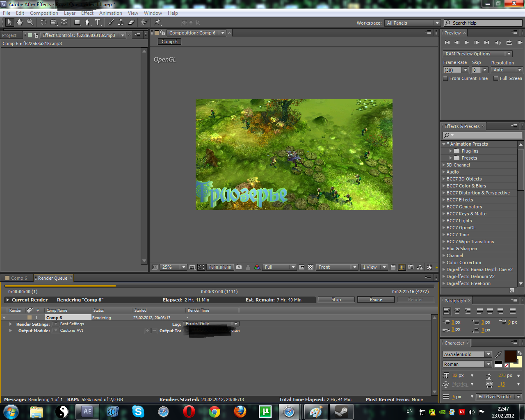Jump to last frame in Preview panel

[x=486, y=42]
